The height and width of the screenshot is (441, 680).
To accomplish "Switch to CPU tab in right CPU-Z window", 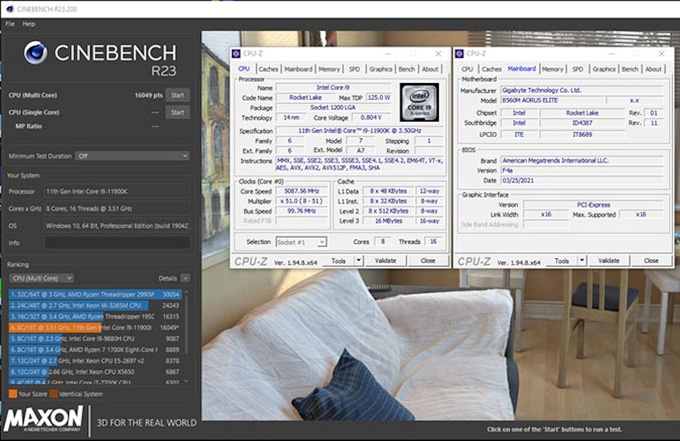I will (468, 69).
